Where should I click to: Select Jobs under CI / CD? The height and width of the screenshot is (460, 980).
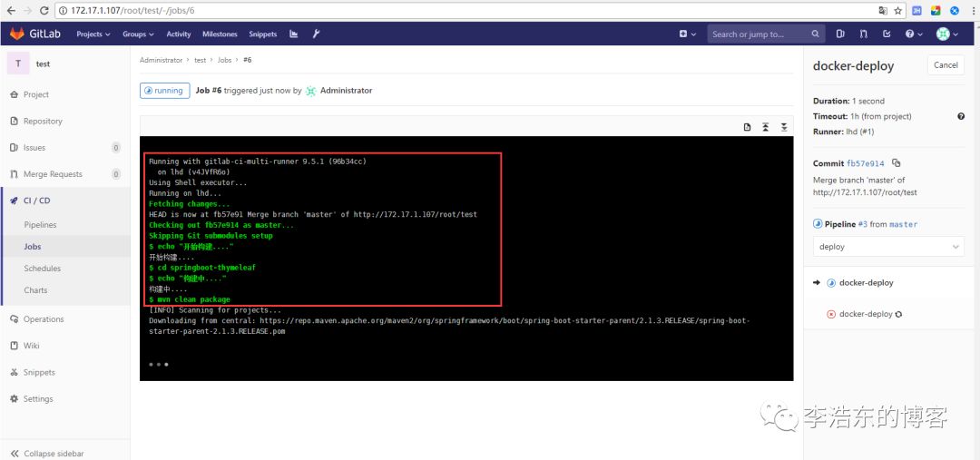coord(33,246)
